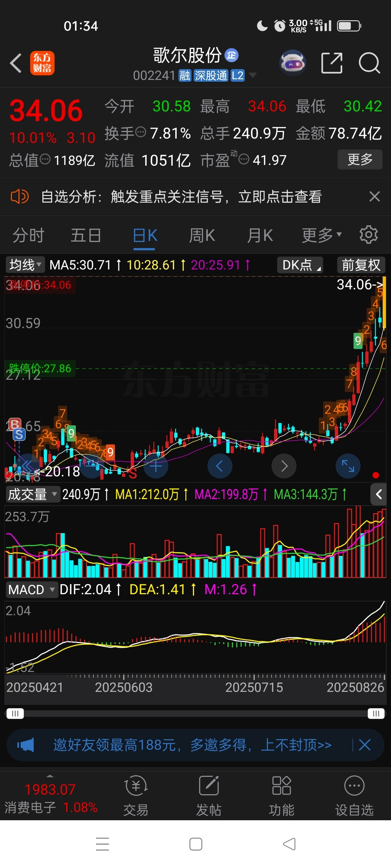Viewport: 391px width, 868px height.
Task: Grab the left range slider handle
Action: coord(15,714)
